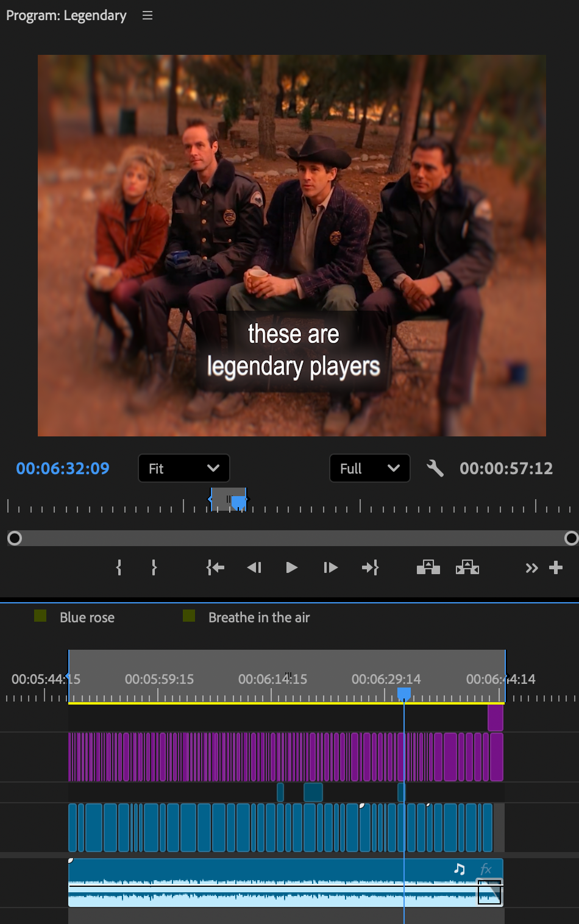
Task: Click the Extract button
Action: (x=467, y=567)
